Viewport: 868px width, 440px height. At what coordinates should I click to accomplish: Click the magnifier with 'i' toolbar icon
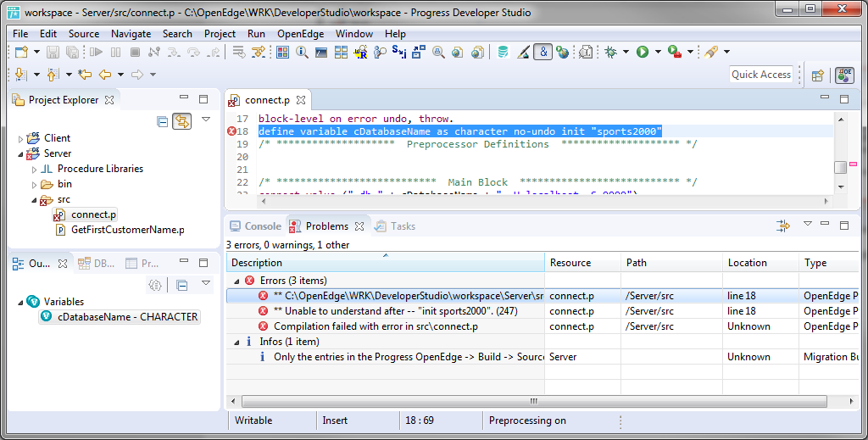coord(302,52)
